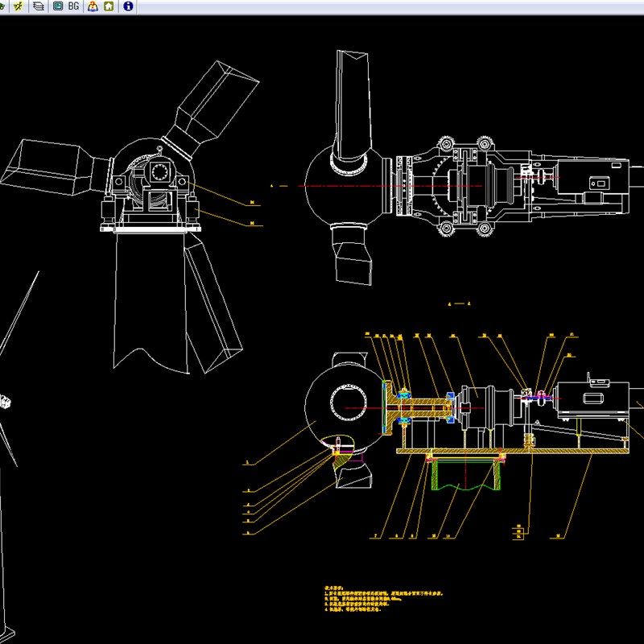Open the layers panel icon
The height and width of the screenshot is (644, 644).
[39, 6]
